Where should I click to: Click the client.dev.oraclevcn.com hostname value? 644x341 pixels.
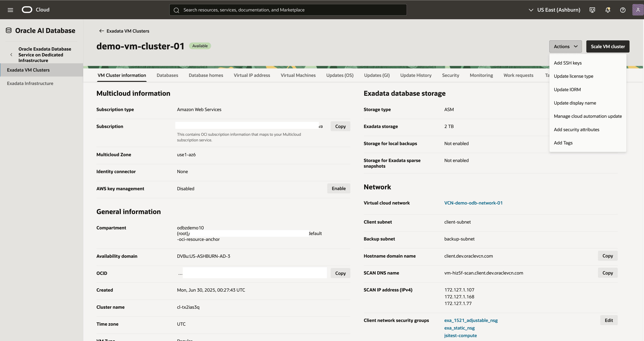469,256
